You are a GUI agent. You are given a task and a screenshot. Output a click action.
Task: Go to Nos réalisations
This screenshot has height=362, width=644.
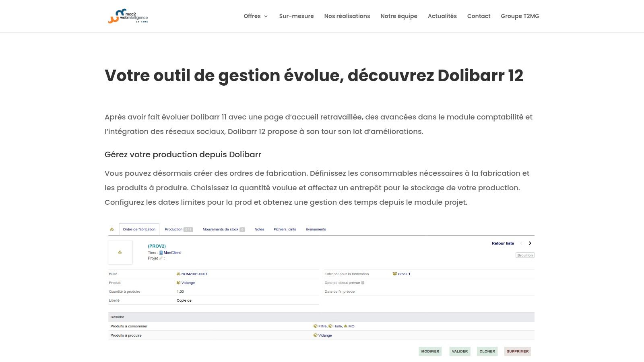coord(347,16)
